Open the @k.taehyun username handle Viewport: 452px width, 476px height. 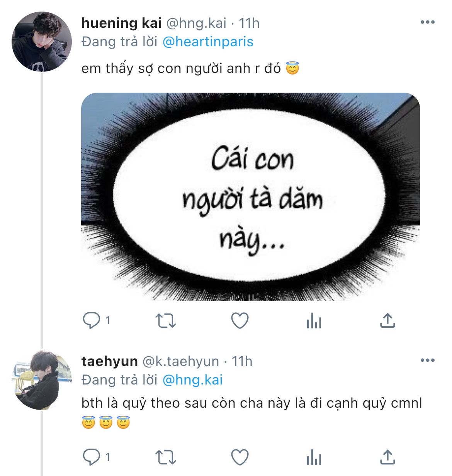[181, 361]
